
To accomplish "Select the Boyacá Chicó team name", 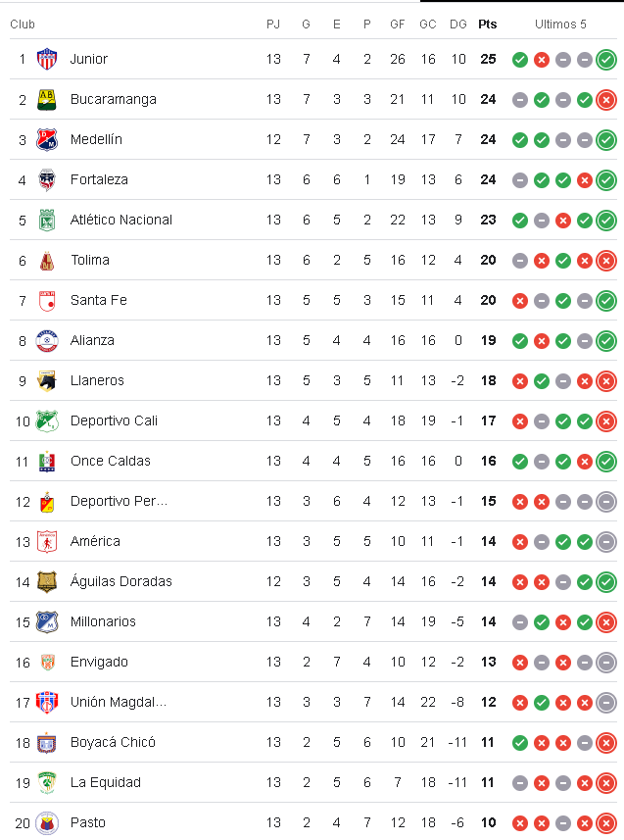I will (x=113, y=742).
